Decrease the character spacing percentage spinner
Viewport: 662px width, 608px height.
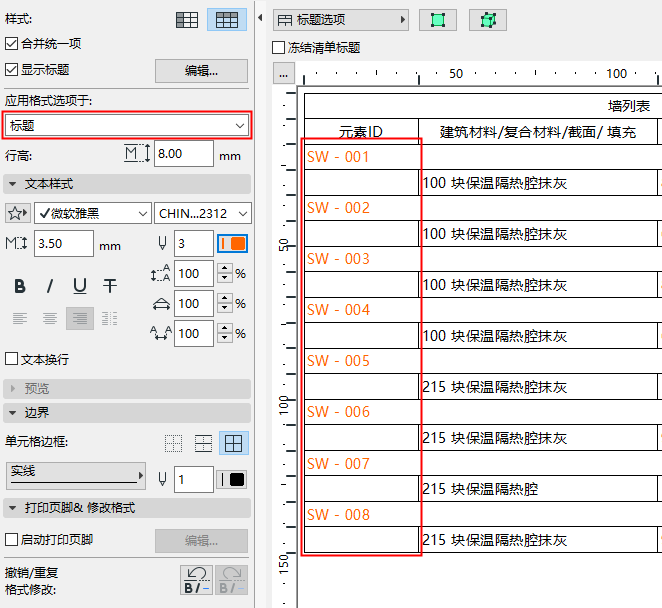225,339
